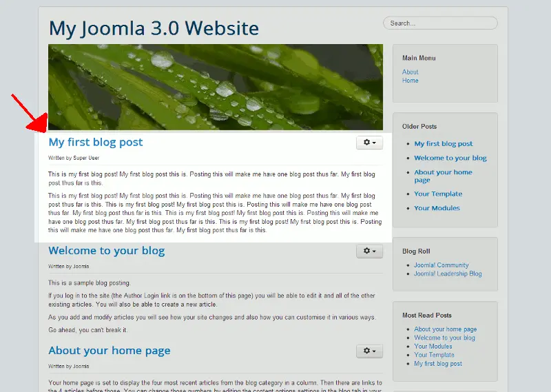Visit Joomla! Leadership Blog link

448,274
